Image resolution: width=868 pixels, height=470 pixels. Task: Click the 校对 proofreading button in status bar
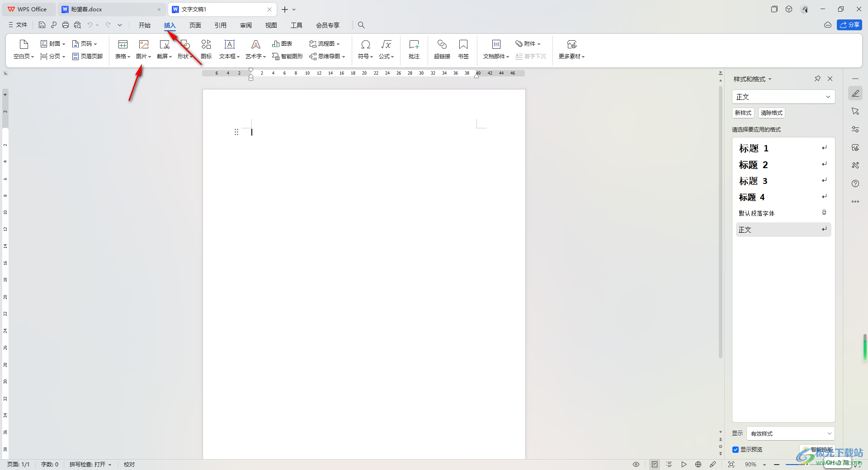point(129,464)
